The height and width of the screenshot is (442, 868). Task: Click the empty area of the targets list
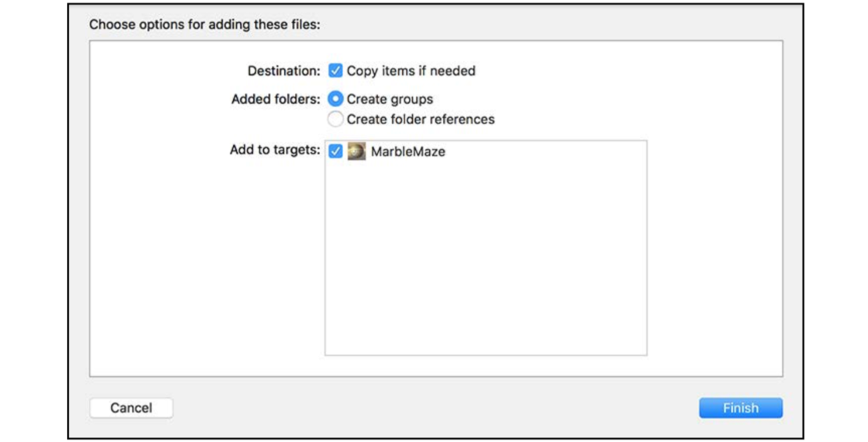point(486,259)
